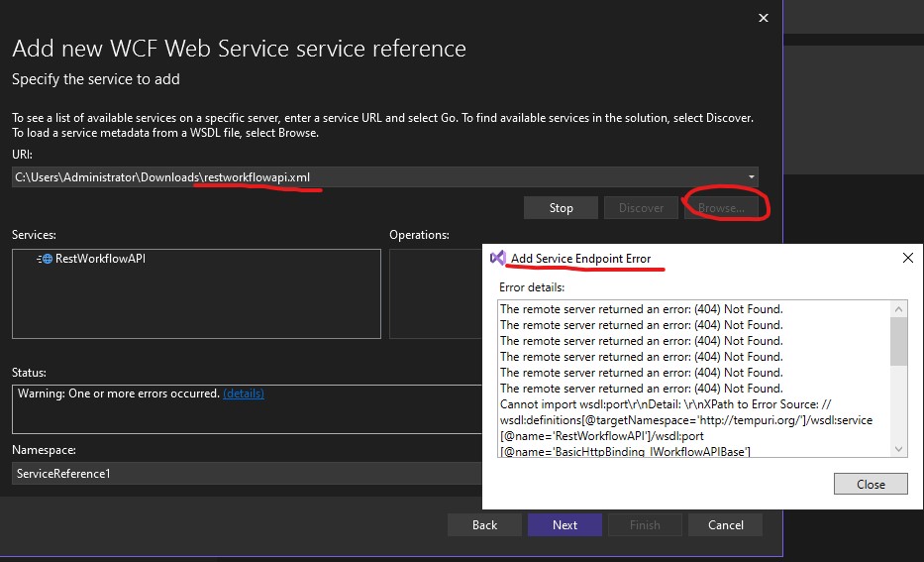Screen dimensions: 924x562
Task: Open the URI combo box dropdown arrow
Action: [x=751, y=177]
